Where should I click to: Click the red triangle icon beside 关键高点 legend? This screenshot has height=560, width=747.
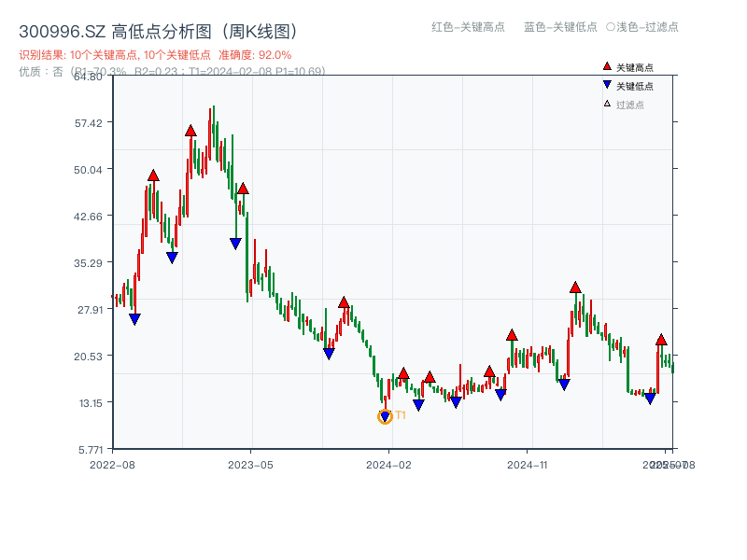coord(607,66)
